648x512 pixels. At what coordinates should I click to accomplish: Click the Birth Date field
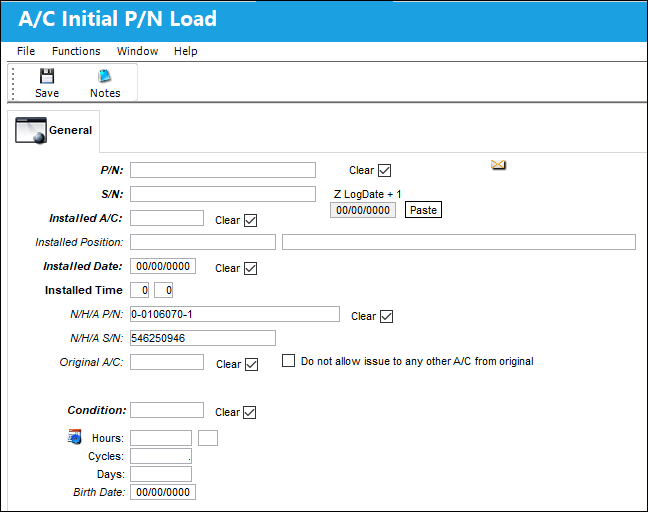pyautogui.click(x=163, y=492)
